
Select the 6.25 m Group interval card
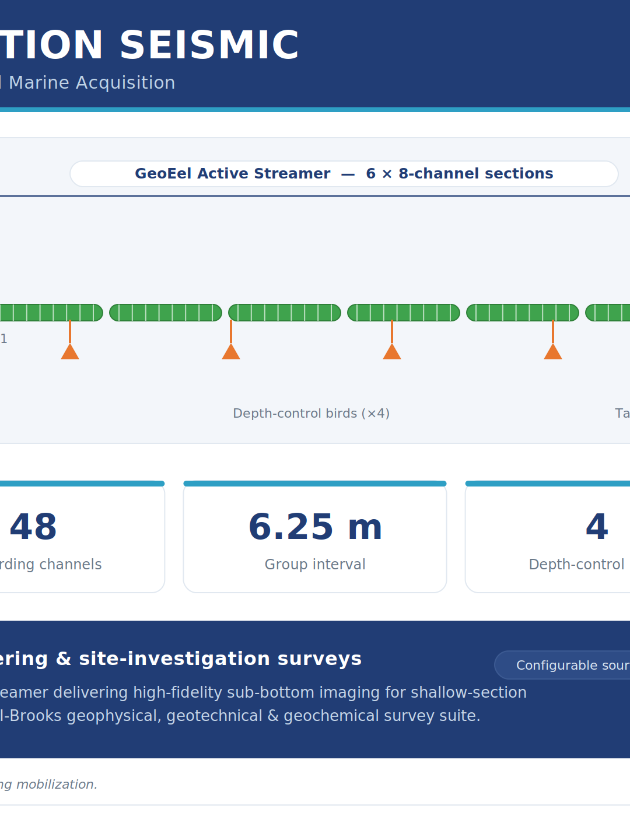315,537
